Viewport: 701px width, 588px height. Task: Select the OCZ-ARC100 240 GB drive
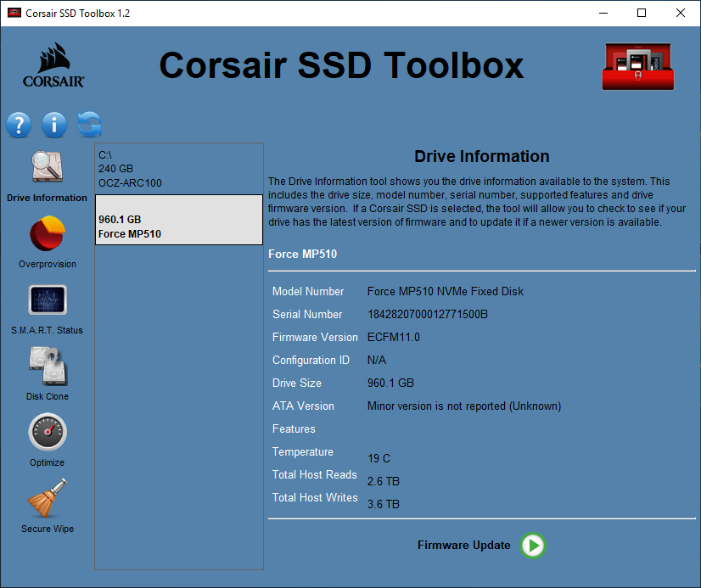(x=178, y=169)
